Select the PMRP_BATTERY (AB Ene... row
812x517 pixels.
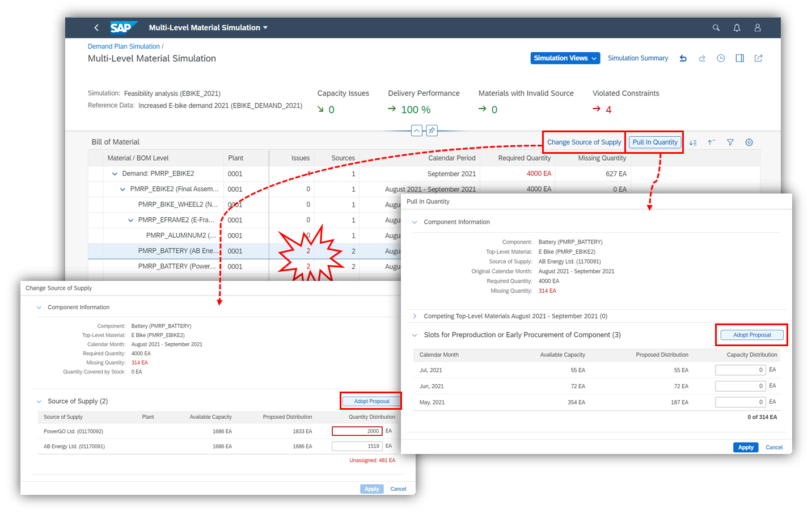[x=244, y=251]
